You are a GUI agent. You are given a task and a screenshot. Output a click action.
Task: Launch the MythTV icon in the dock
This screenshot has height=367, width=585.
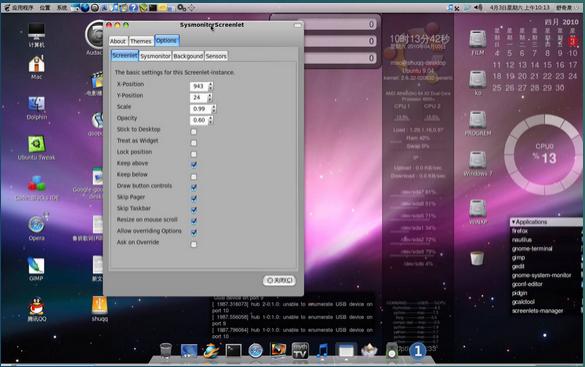click(300, 351)
